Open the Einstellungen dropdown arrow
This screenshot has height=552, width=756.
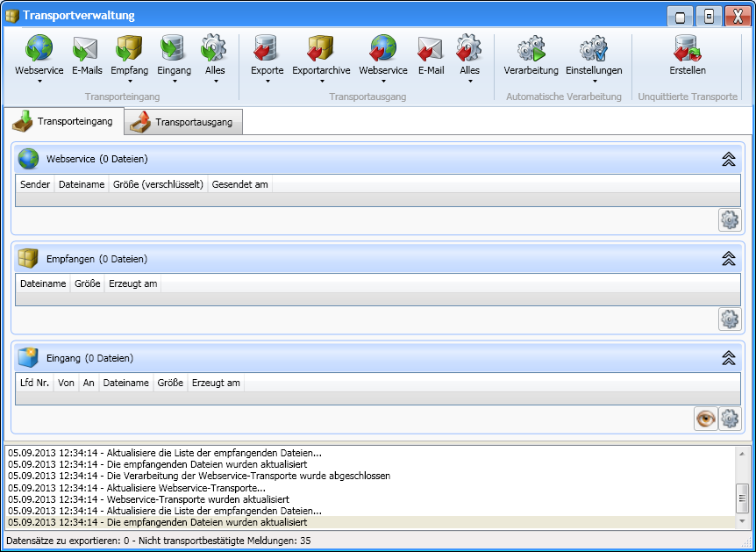594,79
